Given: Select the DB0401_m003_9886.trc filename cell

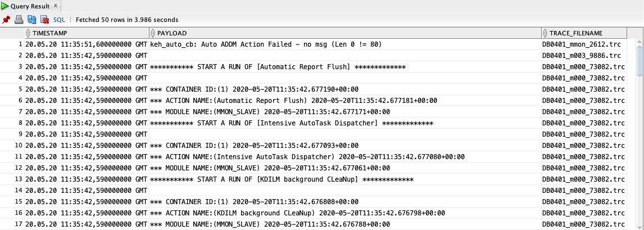Looking at the screenshot, I should click(581, 56).
